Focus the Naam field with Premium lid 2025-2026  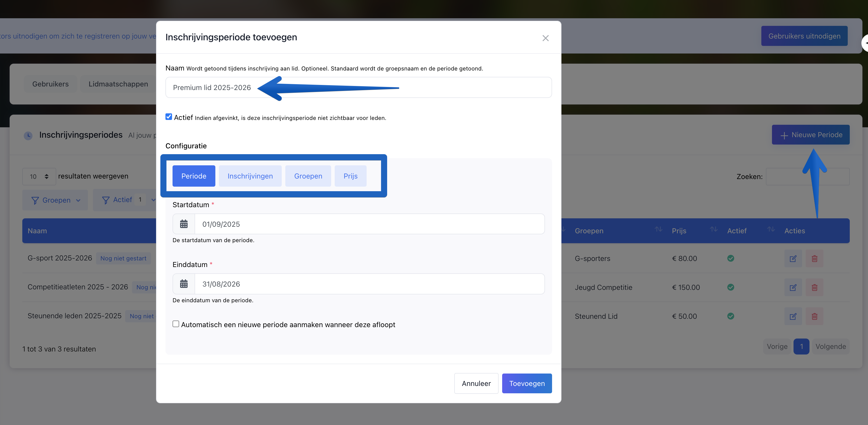click(x=358, y=88)
